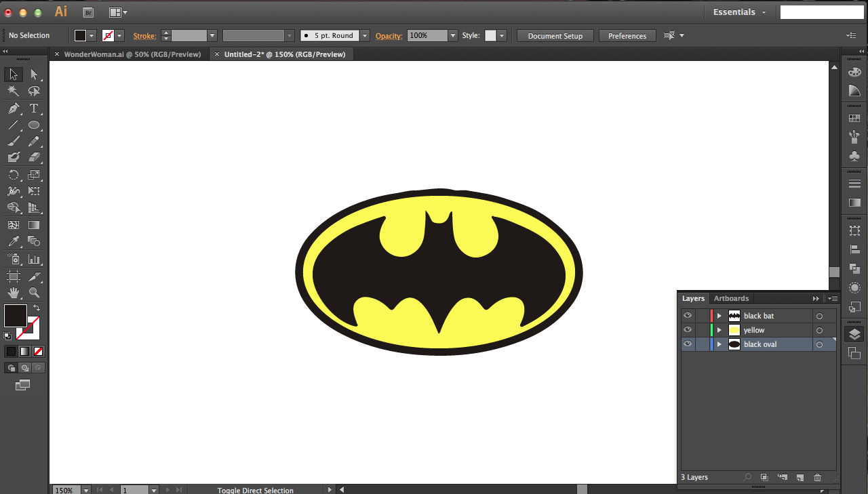Select the Eraser tool
Screen dimensions: 868x494
[x=34, y=157]
